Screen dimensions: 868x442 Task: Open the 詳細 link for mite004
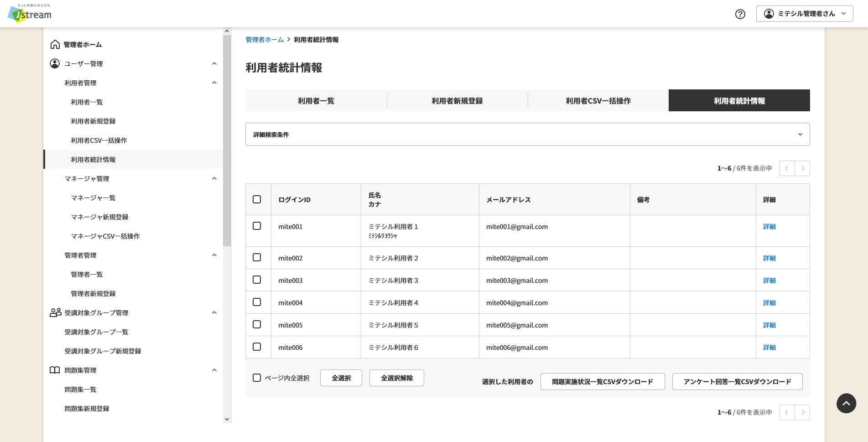(x=769, y=302)
